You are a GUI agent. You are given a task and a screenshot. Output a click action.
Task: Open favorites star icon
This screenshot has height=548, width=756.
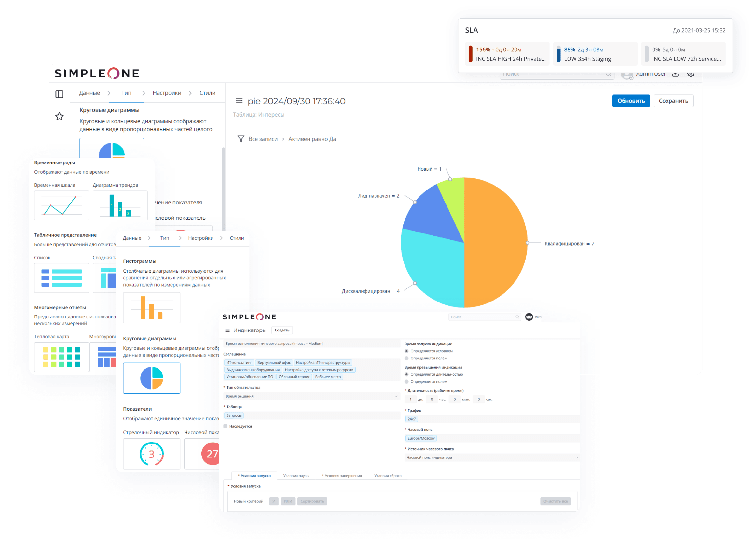click(x=59, y=116)
